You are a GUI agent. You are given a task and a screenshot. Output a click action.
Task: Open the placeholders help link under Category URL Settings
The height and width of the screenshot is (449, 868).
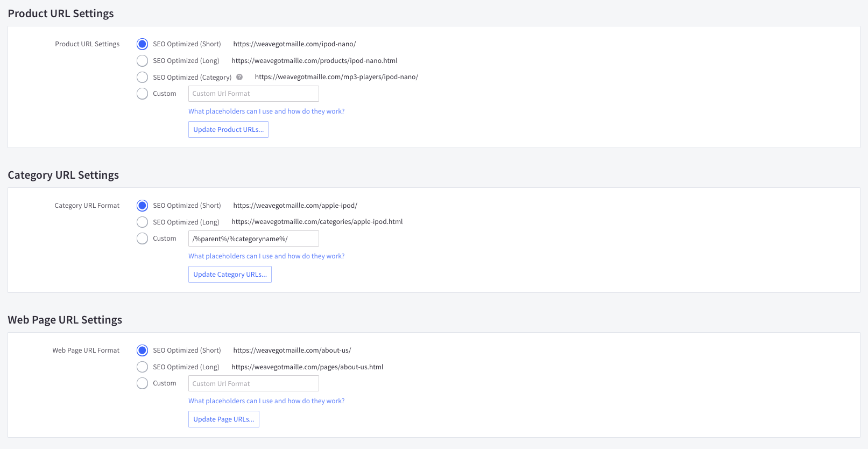point(266,256)
